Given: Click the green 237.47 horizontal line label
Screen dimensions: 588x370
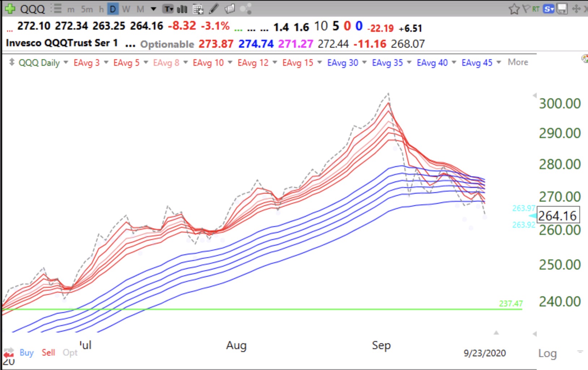Looking at the screenshot, I should pyautogui.click(x=511, y=304).
